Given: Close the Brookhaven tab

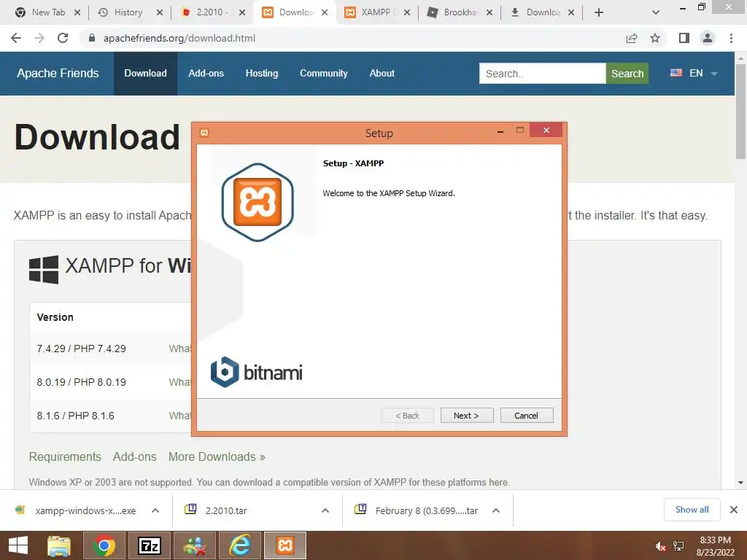Looking at the screenshot, I should click(489, 12).
